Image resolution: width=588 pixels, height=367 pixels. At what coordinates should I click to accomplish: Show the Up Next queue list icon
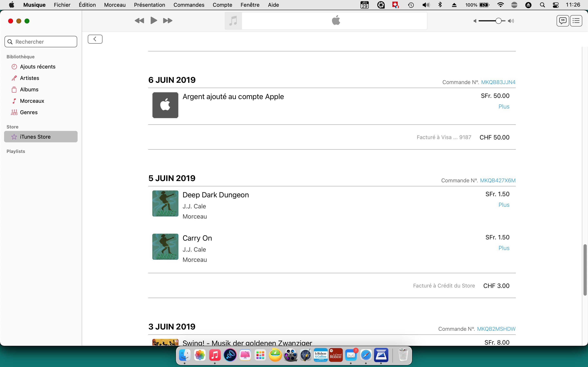576,21
